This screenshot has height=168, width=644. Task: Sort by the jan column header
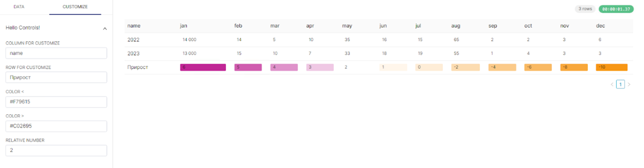click(183, 26)
